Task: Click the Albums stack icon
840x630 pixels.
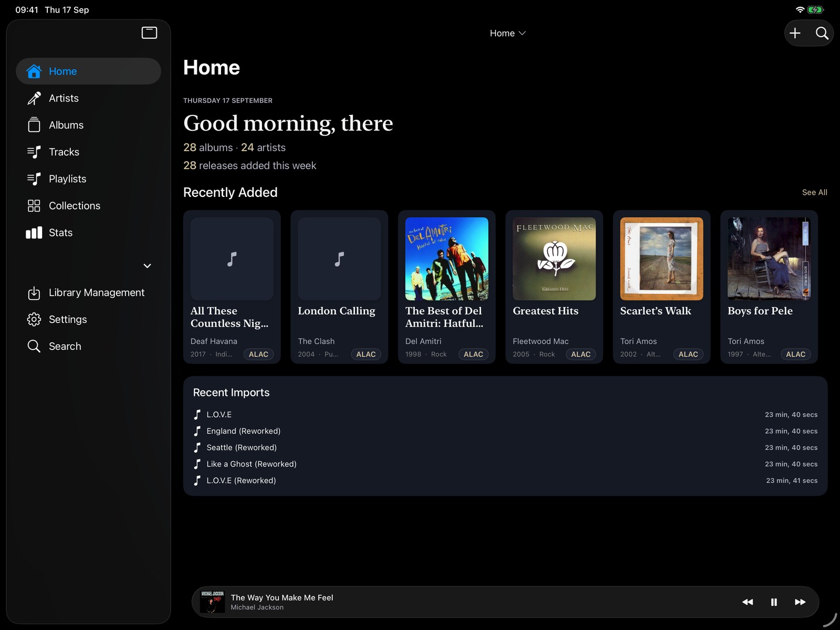Action: (34, 125)
